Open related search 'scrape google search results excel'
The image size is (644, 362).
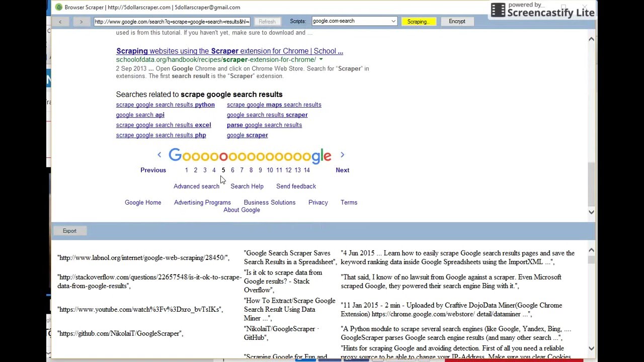(x=164, y=125)
